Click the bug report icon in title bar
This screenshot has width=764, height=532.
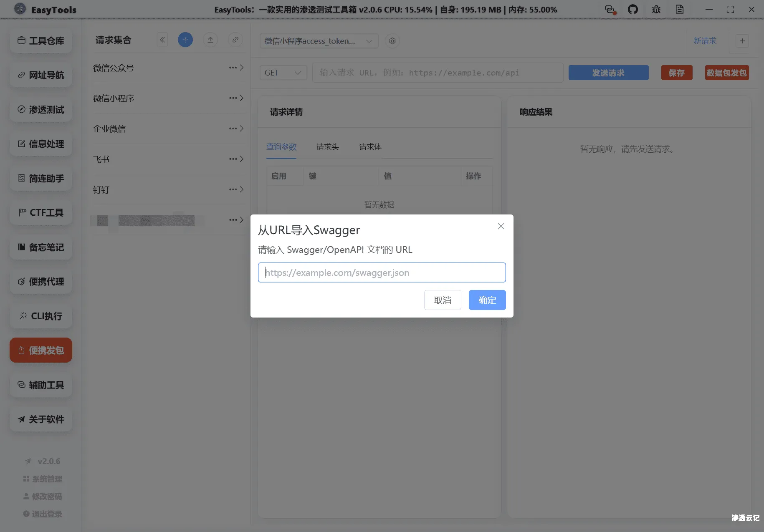[x=656, y=9]
